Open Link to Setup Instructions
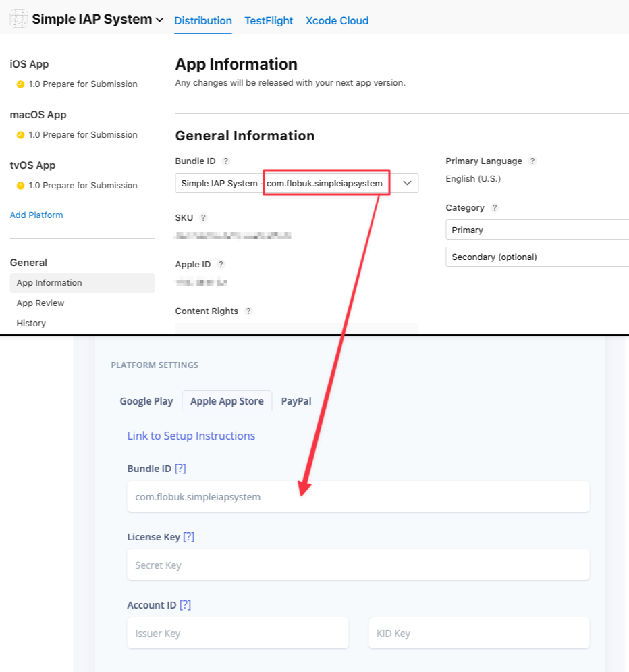The height and width of the screenshot is (672, 629). tap(191, 436)
